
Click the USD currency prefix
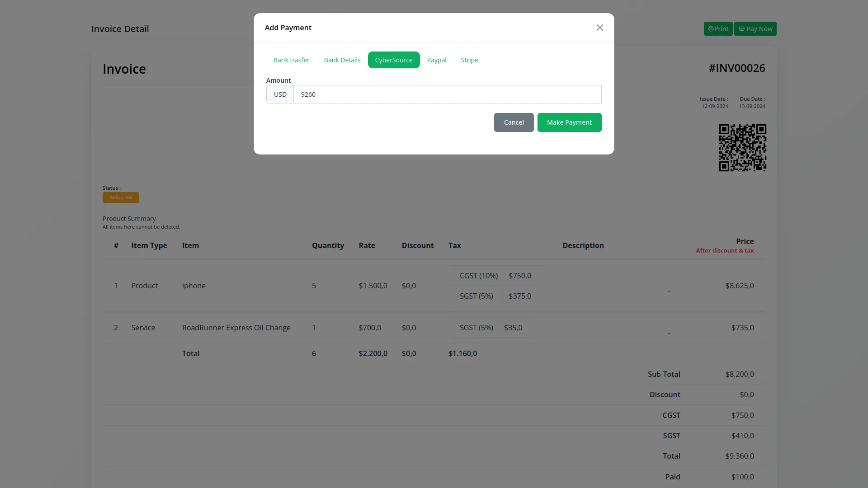coord(280,94)
